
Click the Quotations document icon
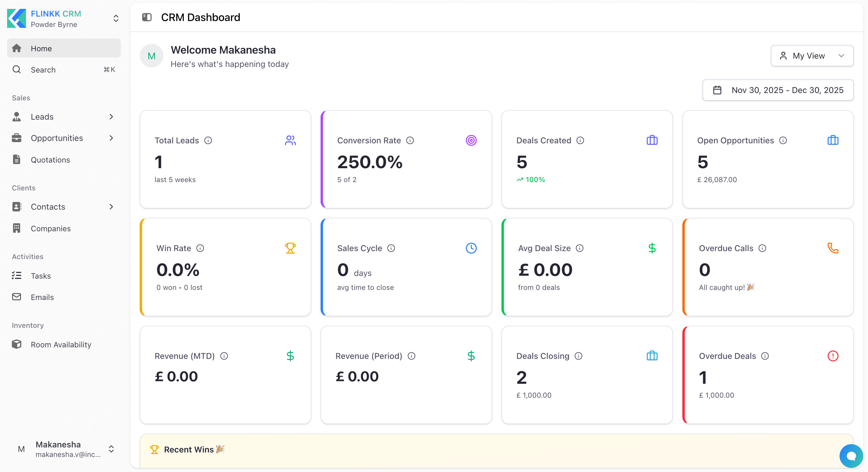(x=17, y=160)
